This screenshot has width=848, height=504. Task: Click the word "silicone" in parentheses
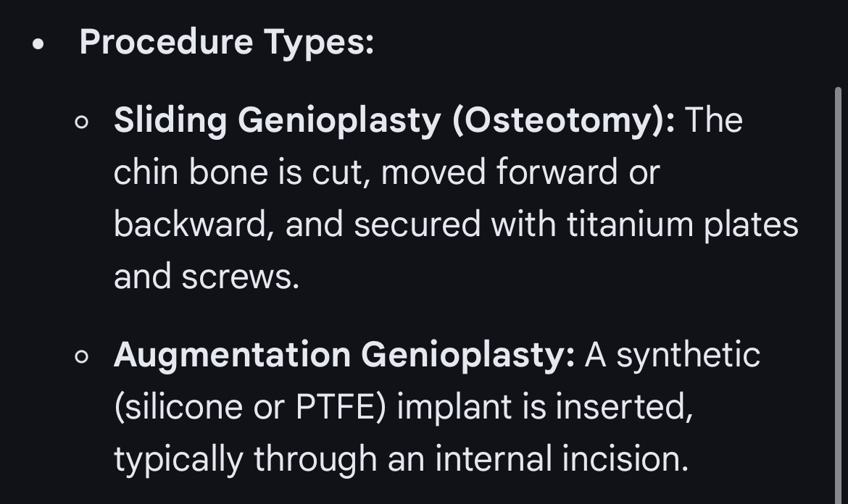pos(180,408)
